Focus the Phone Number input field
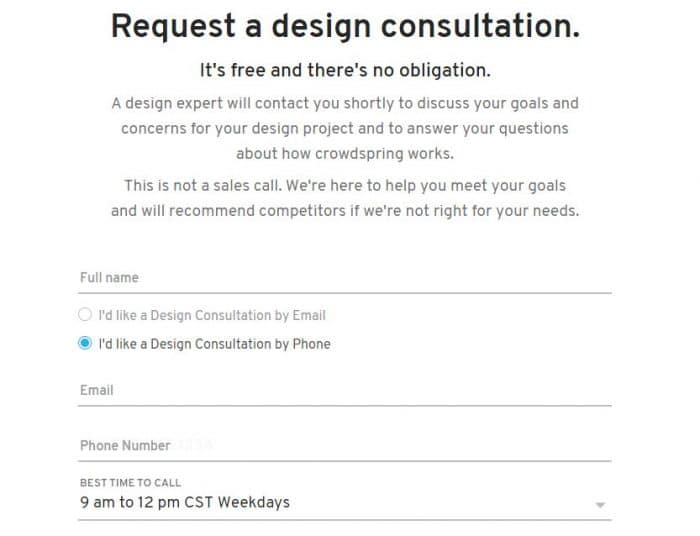 click(x=345, y=446)
